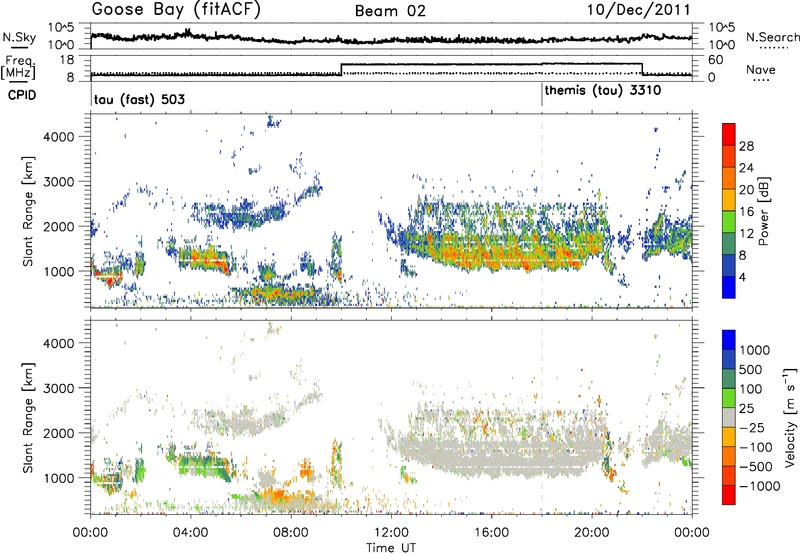Click the 'N.Sky' axis label
The width and height of the screenshot is (800, 554).
19,37
